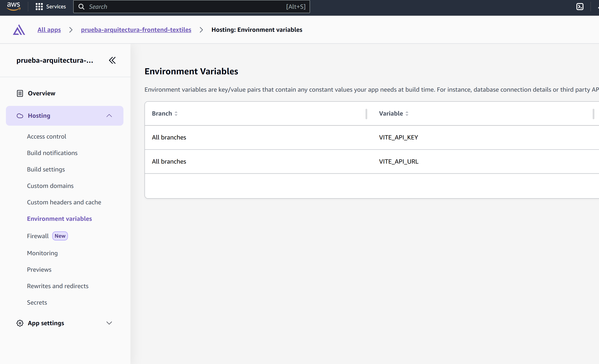Click the Branch column resize handle
The image size is (599, 364).
point(366,114)
